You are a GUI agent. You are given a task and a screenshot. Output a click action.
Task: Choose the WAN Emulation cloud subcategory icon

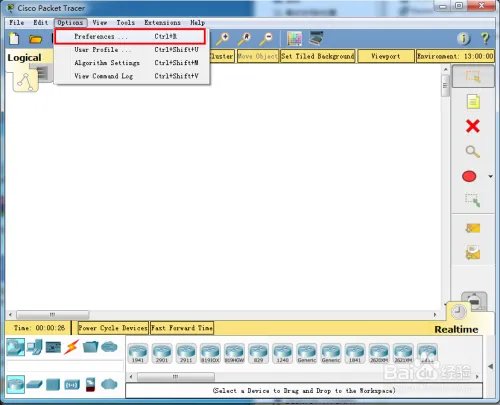click(109, 384)
